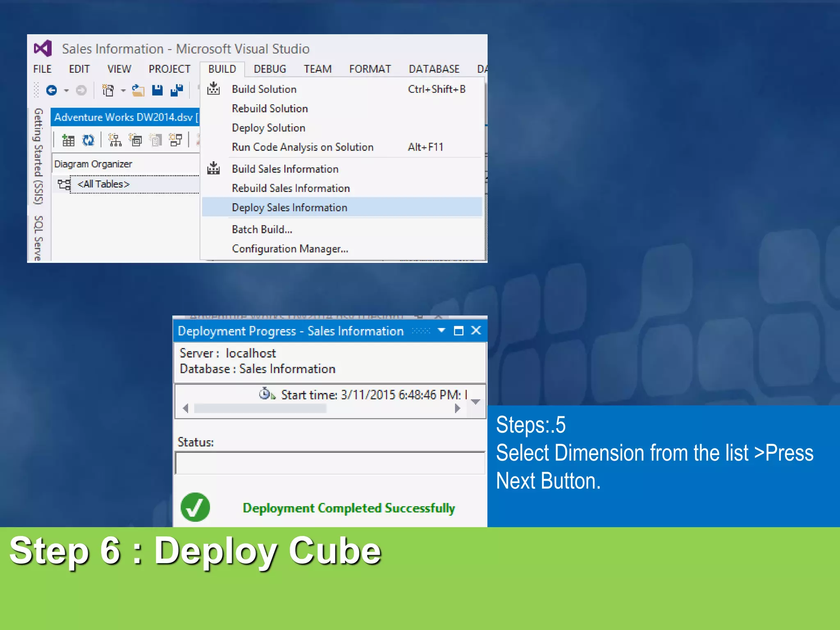Select Run Code Analysis on Solution
Screen dimensions: 840x630
point(342,147)
